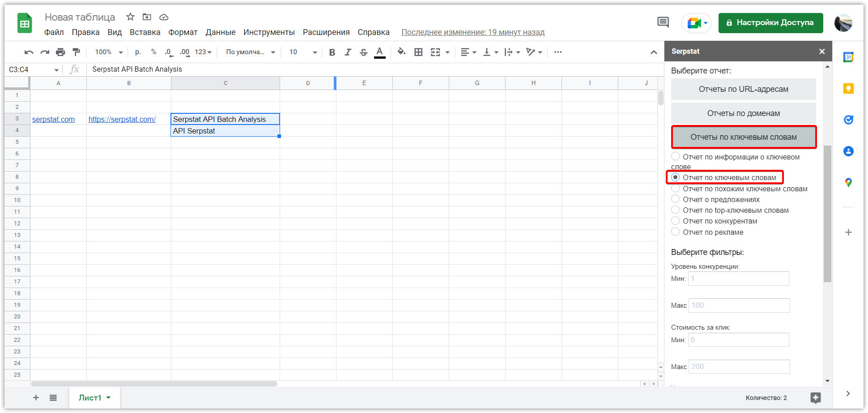Star the Новая таблица document

(x=130, y=17)
